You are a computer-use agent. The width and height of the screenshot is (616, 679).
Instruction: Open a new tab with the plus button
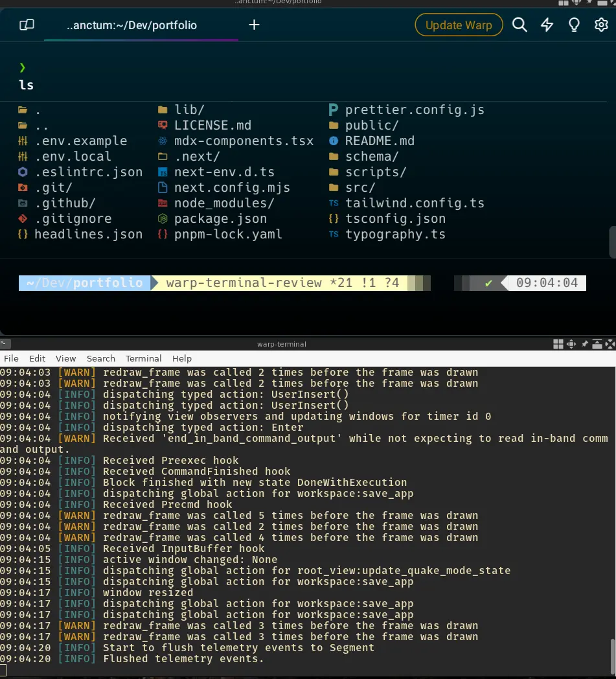pos(254,25)
